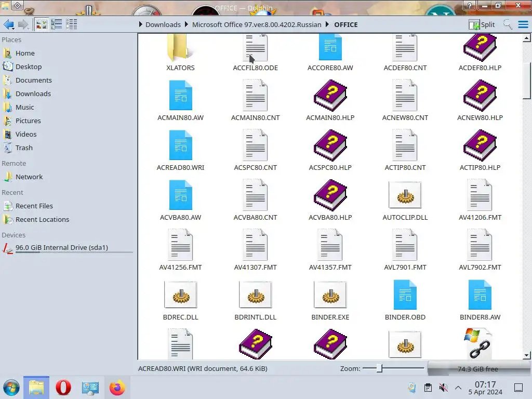
Task: Click the AV41256.FMT file name
Action: (x=180, y=268)
